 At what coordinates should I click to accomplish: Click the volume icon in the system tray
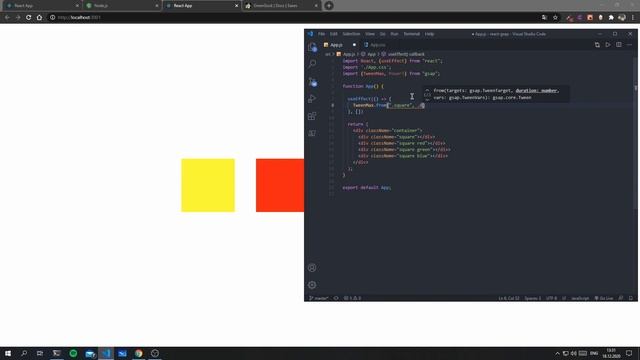[573, 353]
